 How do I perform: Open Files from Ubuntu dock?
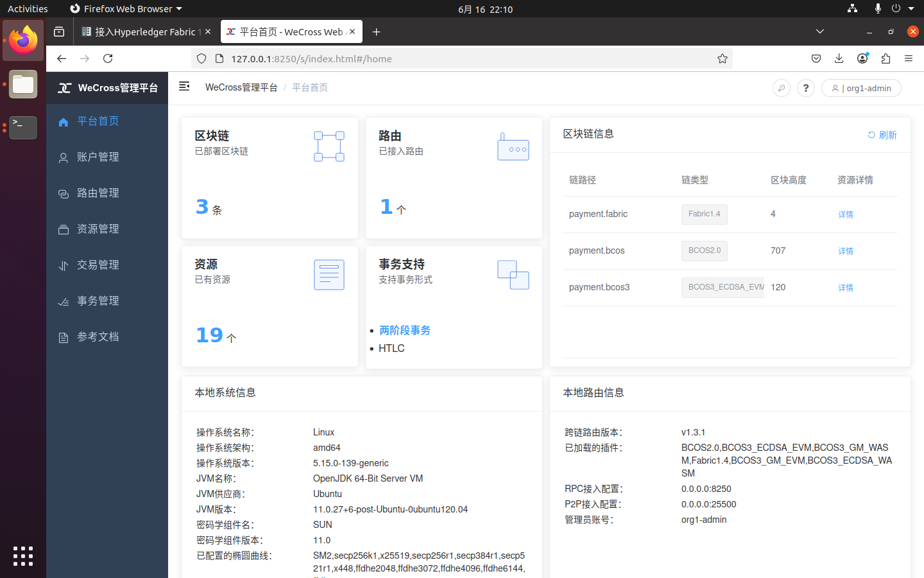pyautogui.click(x=23, y=85)
